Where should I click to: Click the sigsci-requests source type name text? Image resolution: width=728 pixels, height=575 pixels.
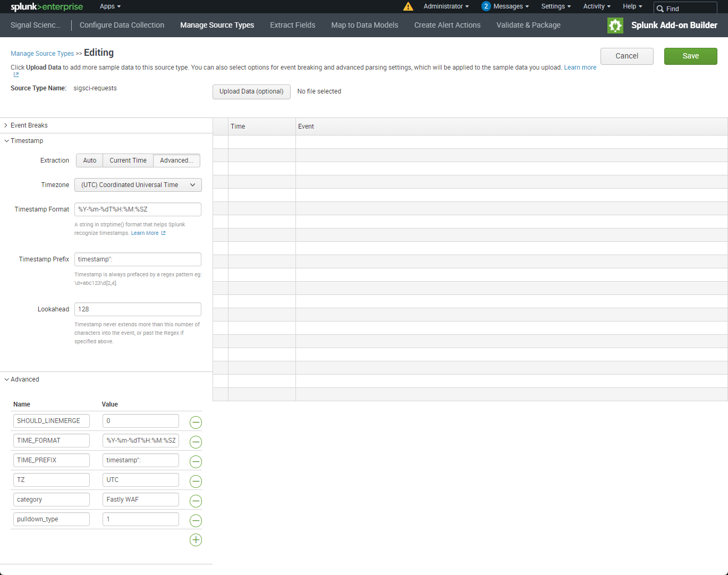[95, 88]
